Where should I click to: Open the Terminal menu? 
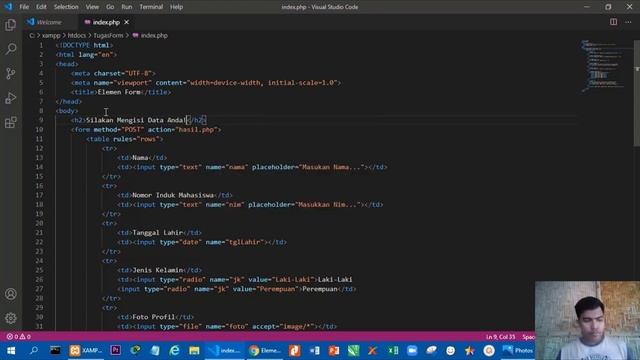(x=151, y=7)
